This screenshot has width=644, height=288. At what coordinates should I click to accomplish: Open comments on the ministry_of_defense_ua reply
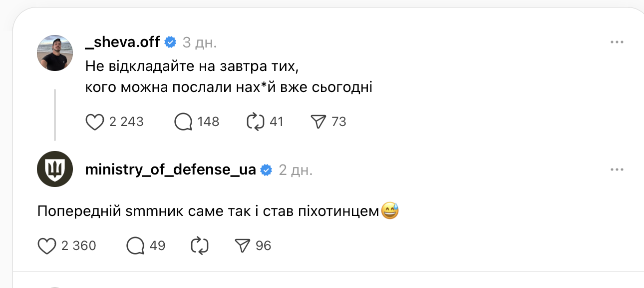tap(134, 245)
